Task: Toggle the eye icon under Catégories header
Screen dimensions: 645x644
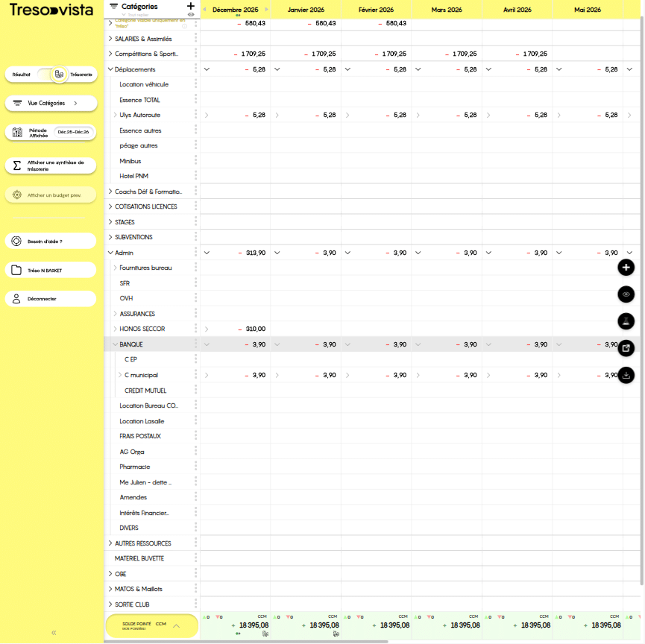Action: click(191, 14)
